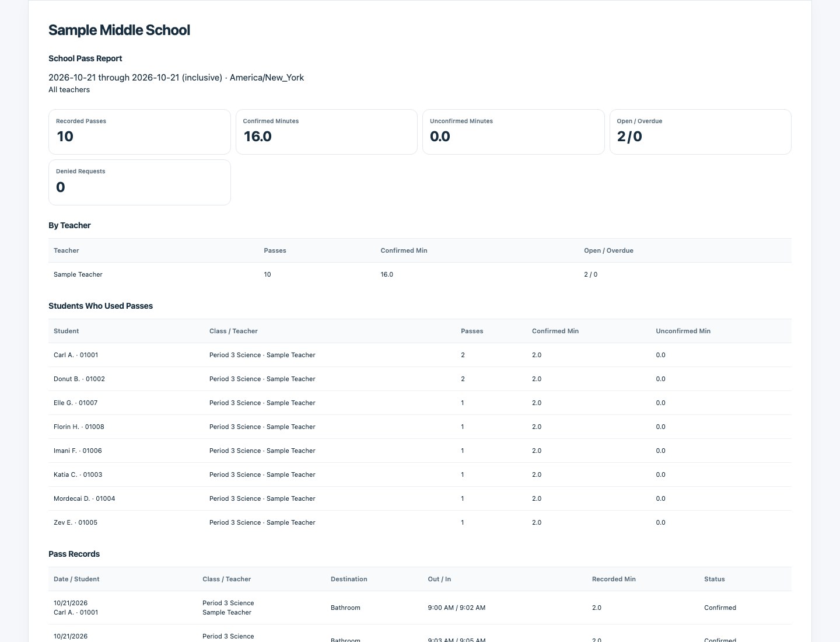Click the Date / Student column header
The image size is (840, 642).
point(76,579)
